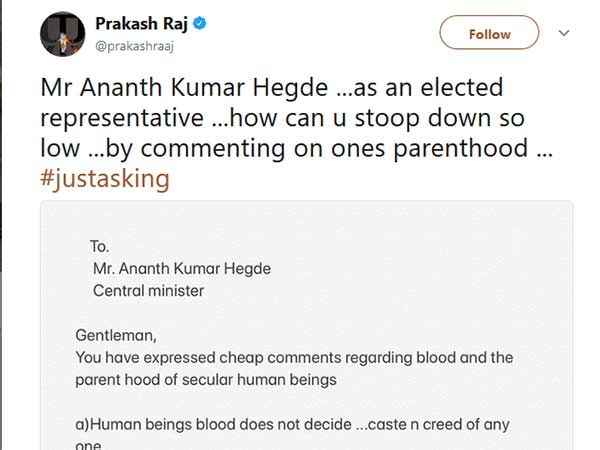Click the "To." line in the letter
Image resolution: width=600 pixels, height=450 pixels.
(x=99, y=245)
